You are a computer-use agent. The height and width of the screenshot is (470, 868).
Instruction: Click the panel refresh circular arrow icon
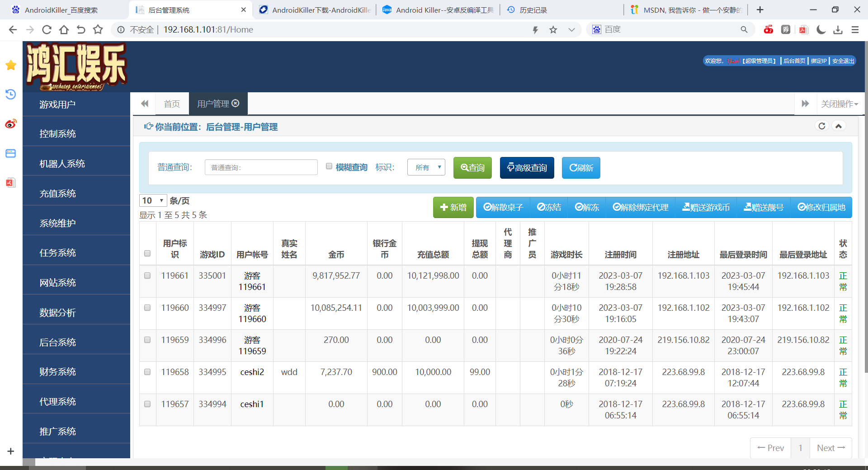coord(822,126)
